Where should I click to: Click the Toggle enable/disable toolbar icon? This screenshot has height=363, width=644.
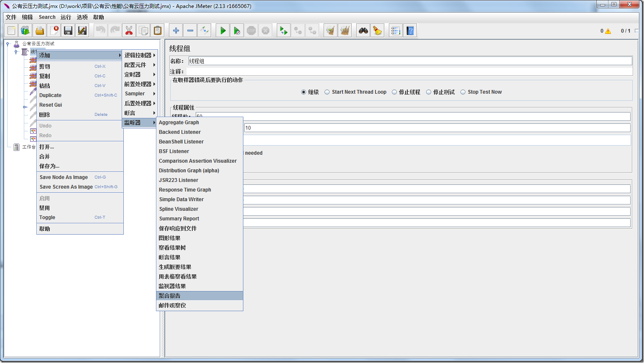204,31
